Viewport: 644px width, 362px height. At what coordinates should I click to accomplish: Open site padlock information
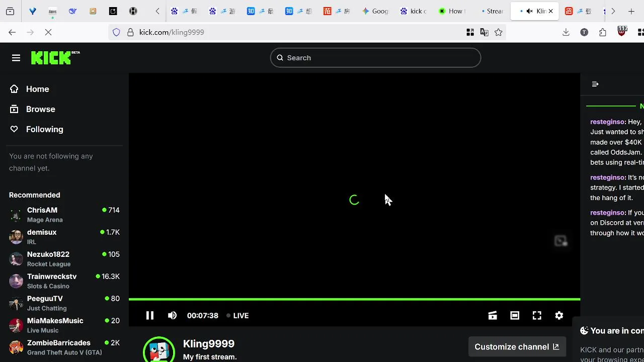(130, 32)
